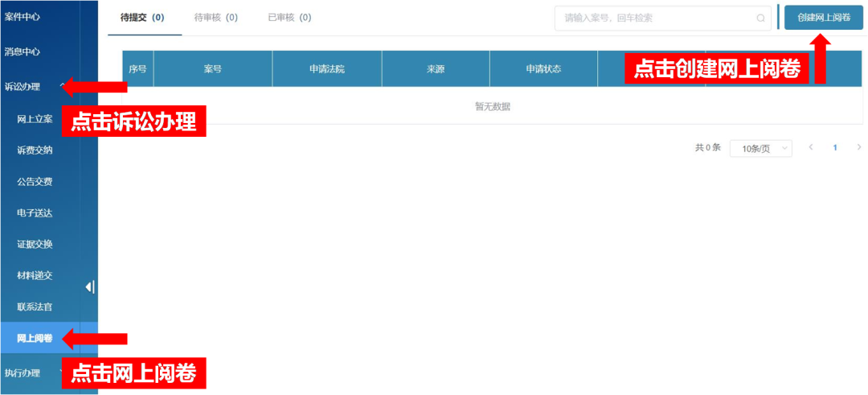868x395 pixels.
Task: Focus the 请输入案号 search field
Action: pyautogui.click(x=663, y=19)
